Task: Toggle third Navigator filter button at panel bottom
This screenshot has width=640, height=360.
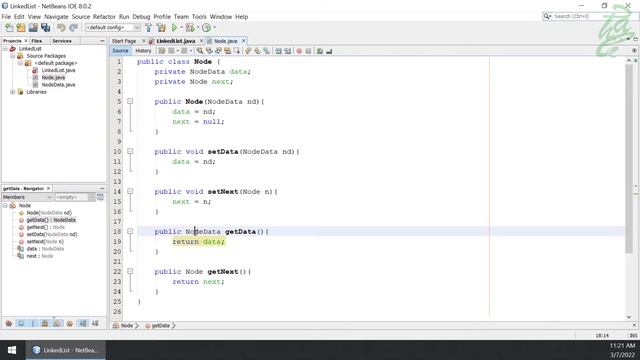Action: (x=33, y=324)
